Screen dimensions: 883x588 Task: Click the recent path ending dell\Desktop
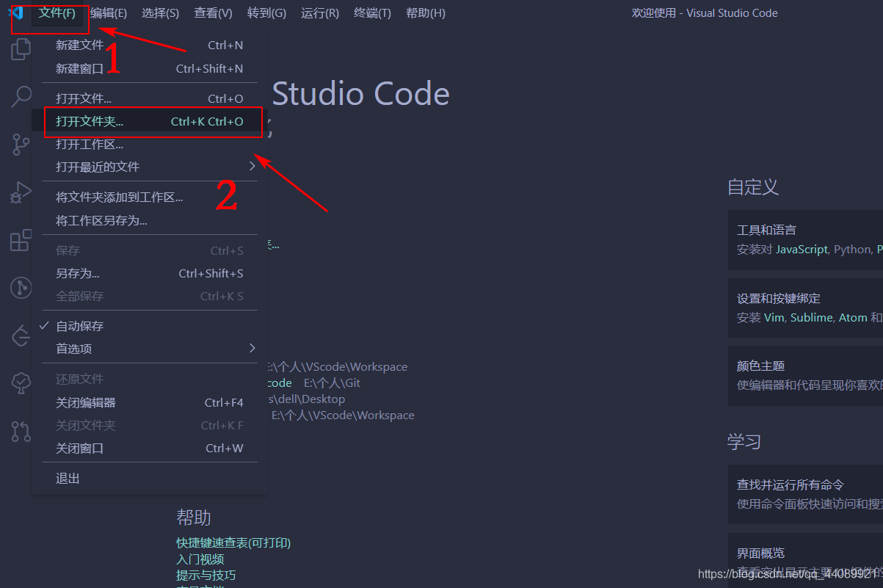point(307,399)
